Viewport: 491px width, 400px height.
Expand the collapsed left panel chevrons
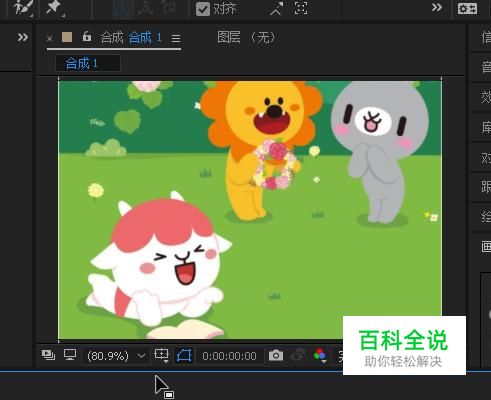23,37
